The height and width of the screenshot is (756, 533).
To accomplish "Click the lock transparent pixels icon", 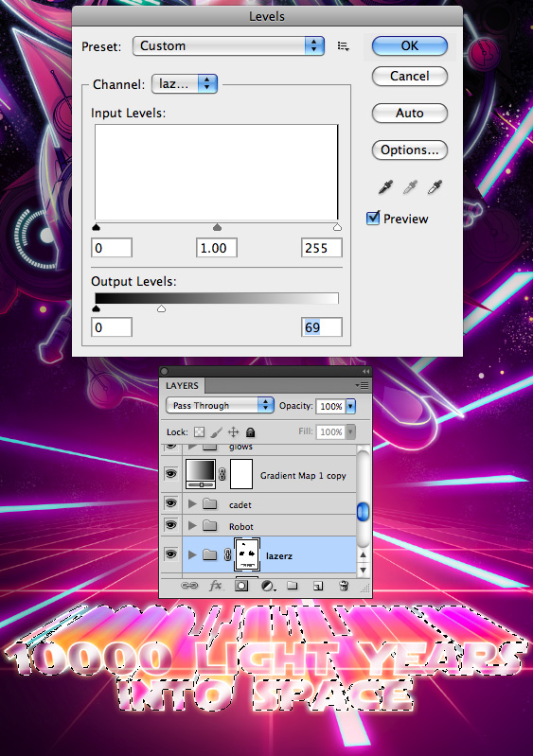I will coord(199,432).
